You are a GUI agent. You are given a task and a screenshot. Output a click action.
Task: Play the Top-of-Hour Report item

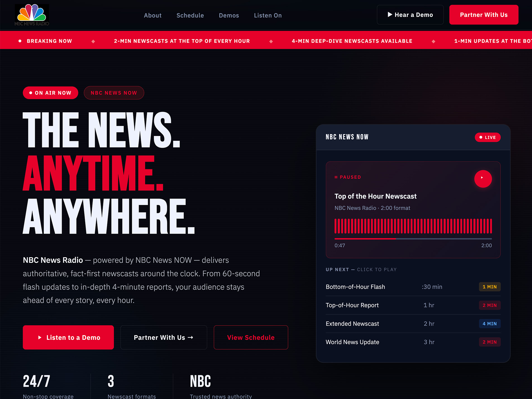[x=413, y=305]
